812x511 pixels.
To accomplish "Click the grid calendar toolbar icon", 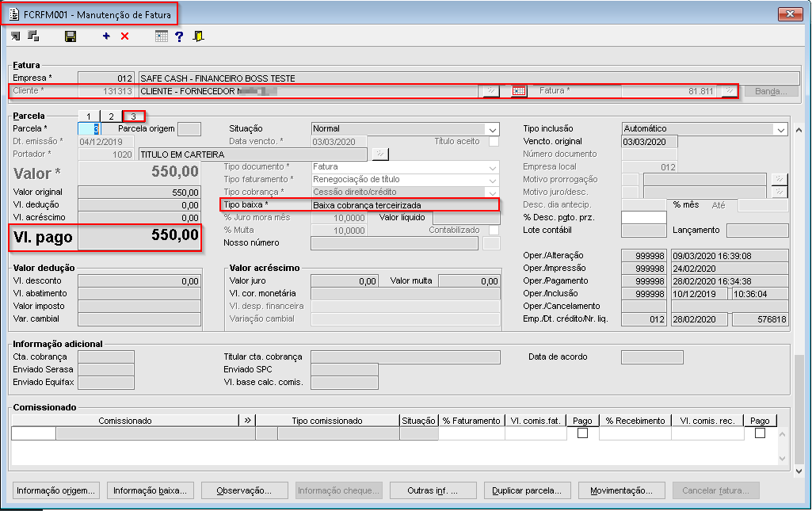I will click(x=162, y=36).
